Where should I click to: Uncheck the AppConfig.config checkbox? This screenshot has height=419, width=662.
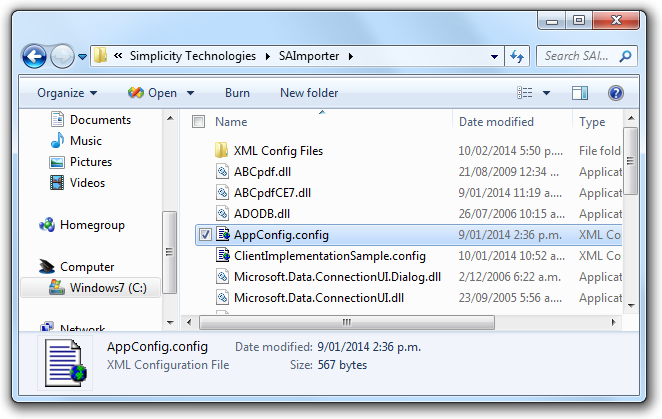coord(205,235)
